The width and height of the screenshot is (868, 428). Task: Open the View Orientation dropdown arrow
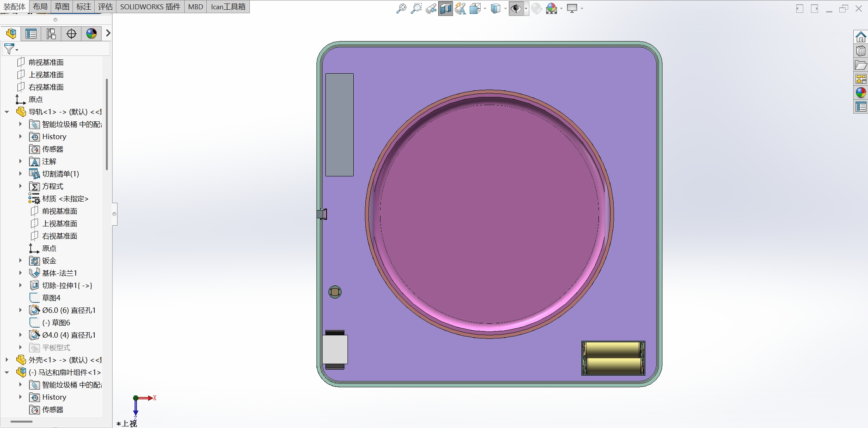pos(485,9)
